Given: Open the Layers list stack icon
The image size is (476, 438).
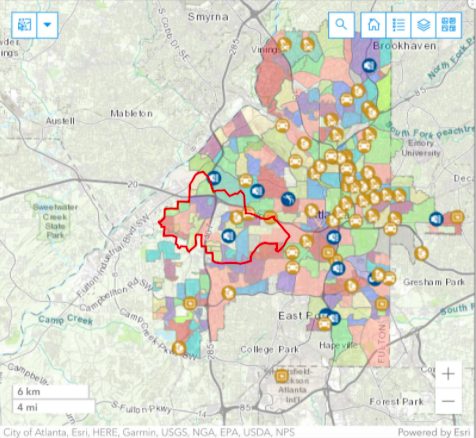Looking at the screenshot, I should pyautogui.click(x=424, y=25).
